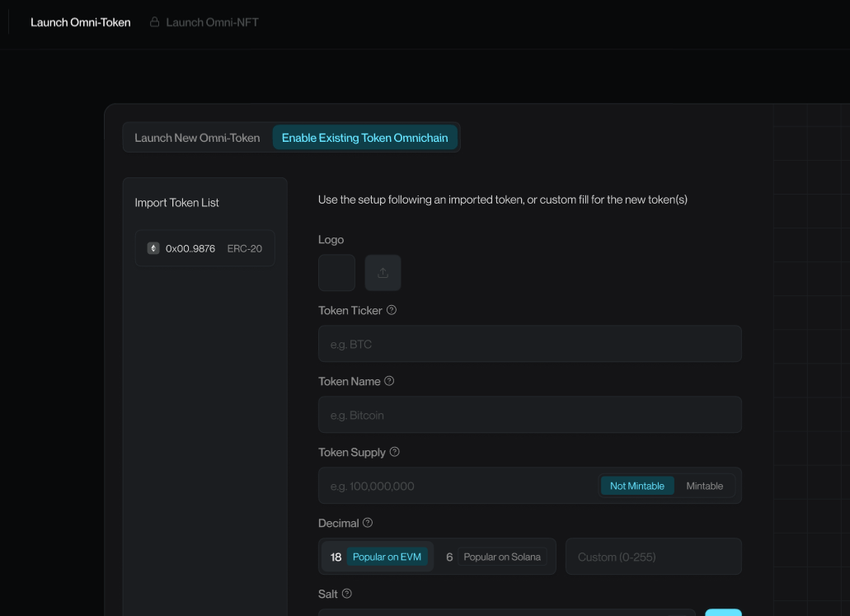
Task: Click the lock icon beside Launch Omni-NFT
Action: (154, 22)
